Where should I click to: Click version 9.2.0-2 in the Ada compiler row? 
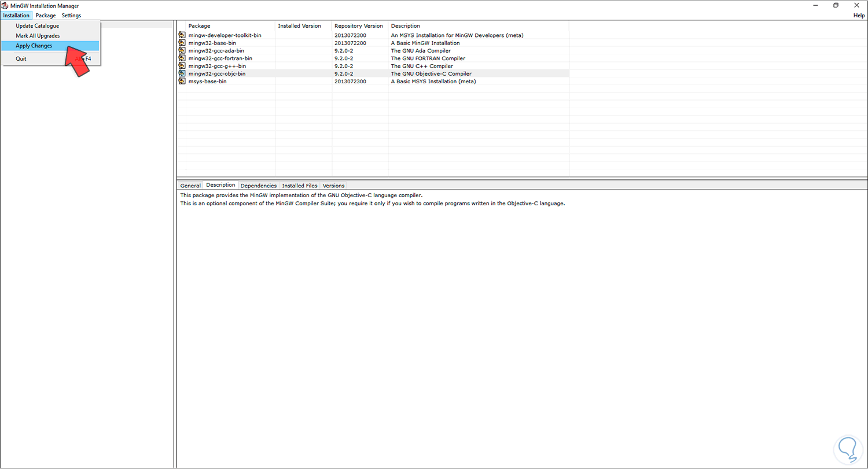(344, 50)
